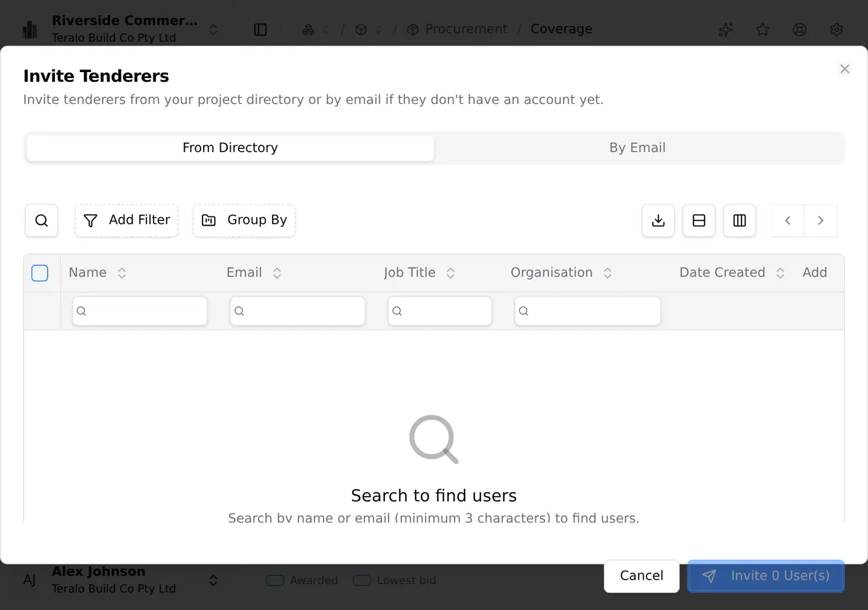Toggle row density layout icon

click(x=699, y=220)
